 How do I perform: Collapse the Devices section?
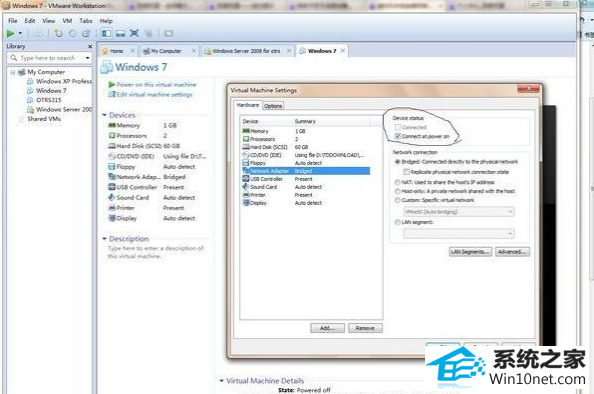(x=105, y=115)
